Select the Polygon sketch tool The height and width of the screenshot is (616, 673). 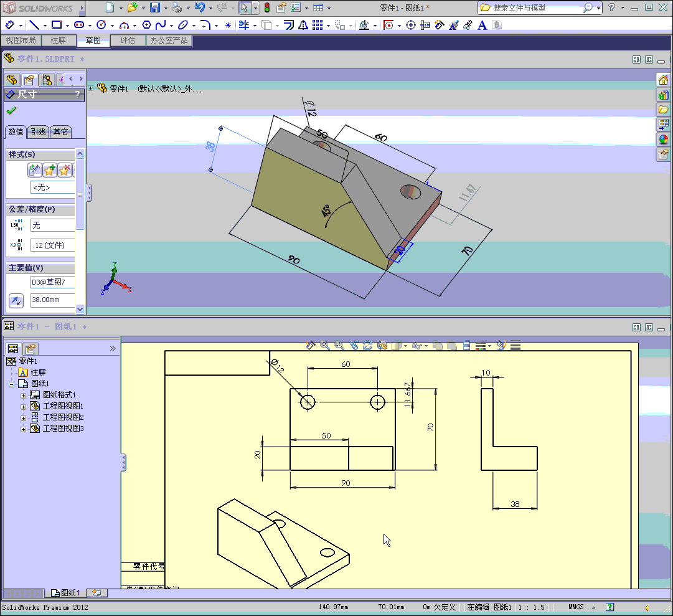147,25
